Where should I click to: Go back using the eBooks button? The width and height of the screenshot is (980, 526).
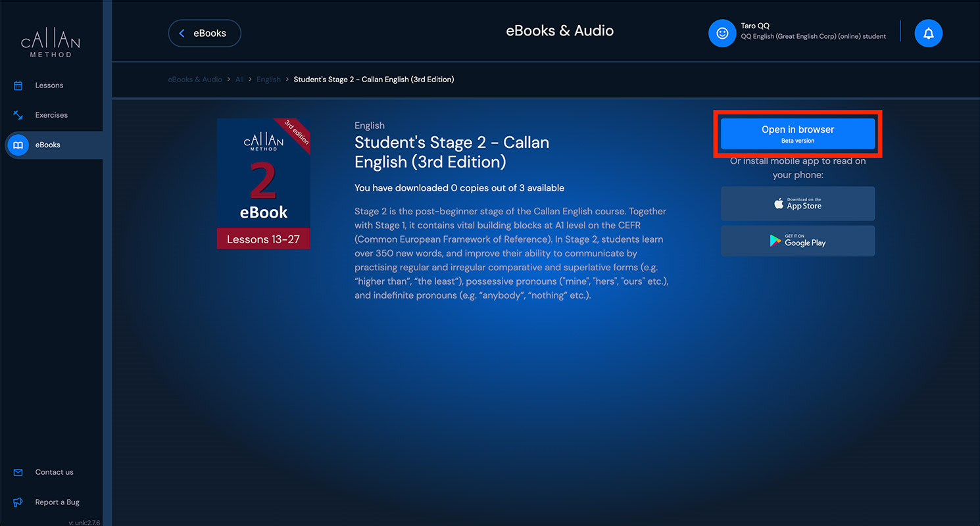[x=205, y=34]
